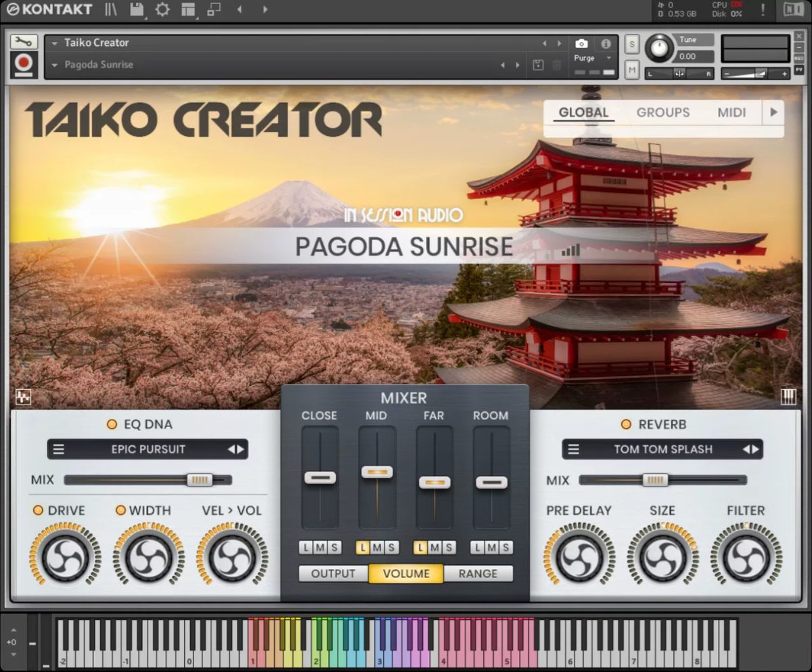Select the VOLUME mixer mode
The image size is (812, 672).
click(x=406, y=574)
